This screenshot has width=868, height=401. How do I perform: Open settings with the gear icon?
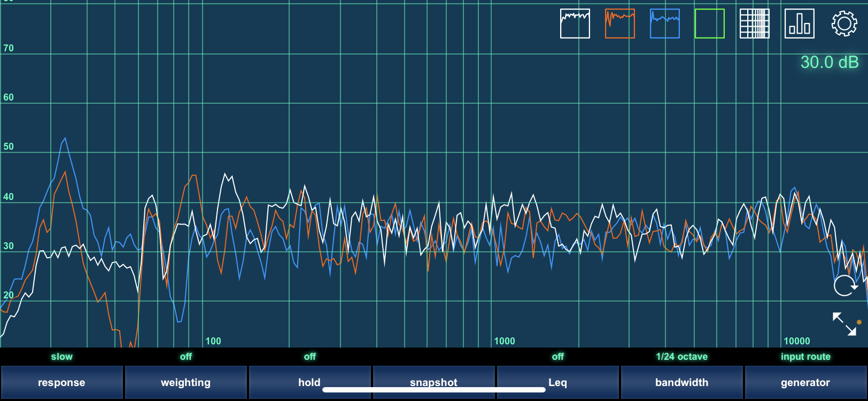coord(844,24)
